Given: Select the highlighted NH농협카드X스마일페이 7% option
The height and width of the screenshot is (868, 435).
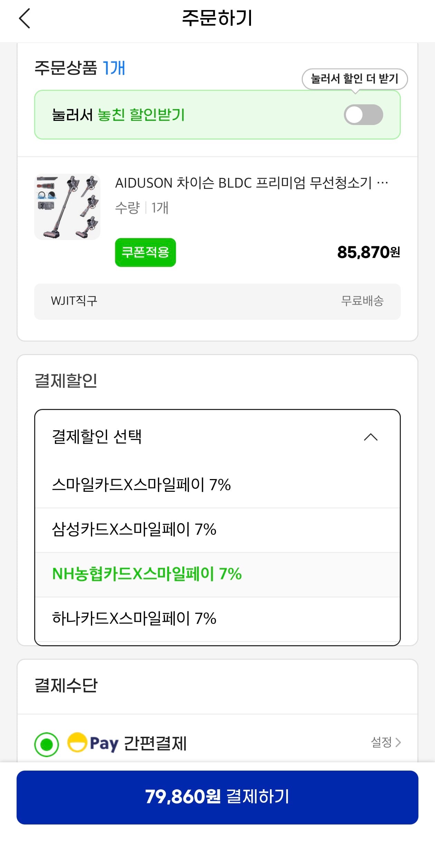Looking at the screenshot, I should point(147,575).
